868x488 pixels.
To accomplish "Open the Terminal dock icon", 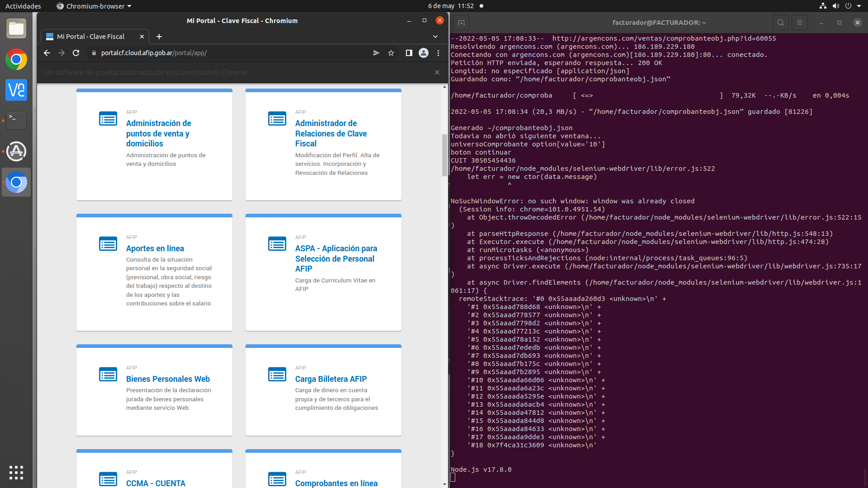I will pyautogui.click(x=16, y=121).
